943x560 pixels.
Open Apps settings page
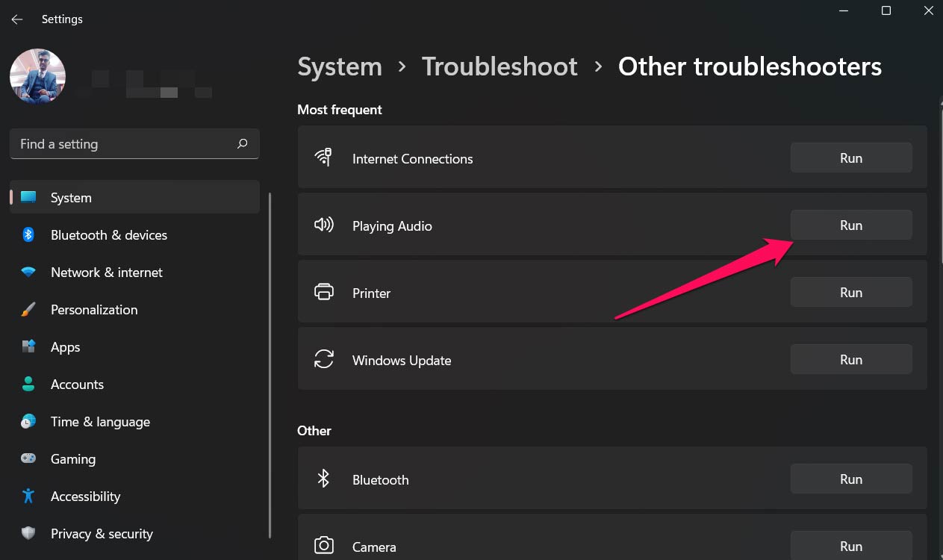134,346
